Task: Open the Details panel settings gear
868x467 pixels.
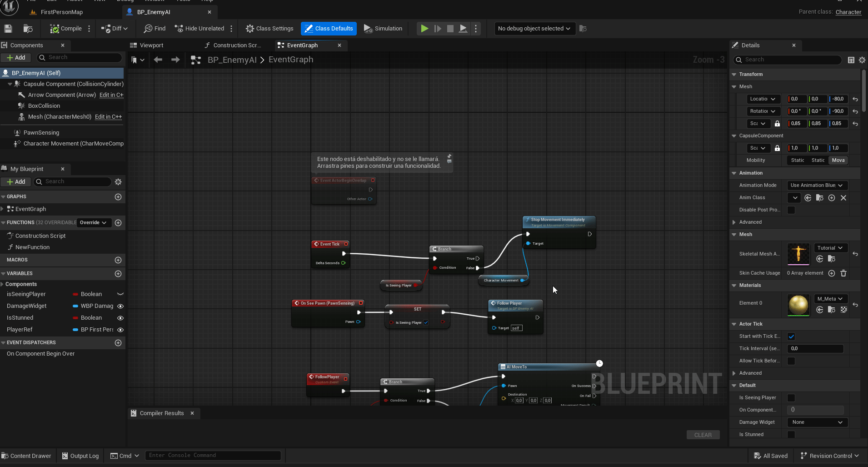Action: pyautogui.click(x=862, y=60)
